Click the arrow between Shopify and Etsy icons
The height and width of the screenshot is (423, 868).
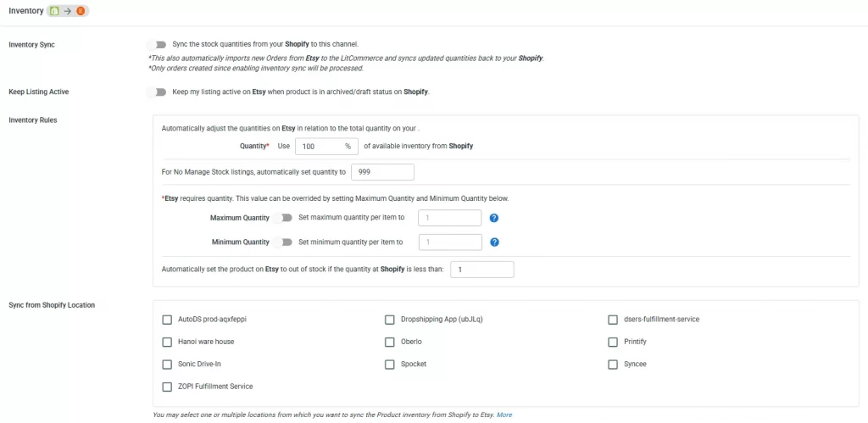tap(68, 11)
